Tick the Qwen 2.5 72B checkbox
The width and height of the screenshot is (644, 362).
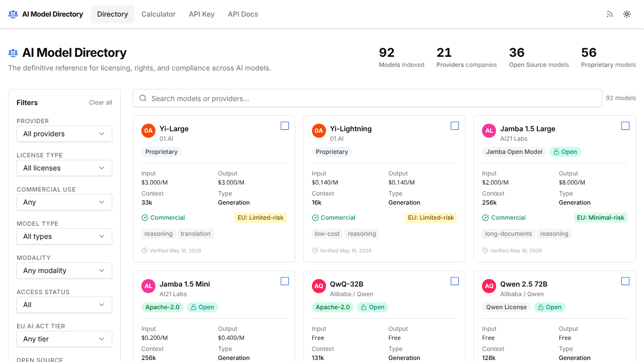pyautogui.click(x=625, y=281)
